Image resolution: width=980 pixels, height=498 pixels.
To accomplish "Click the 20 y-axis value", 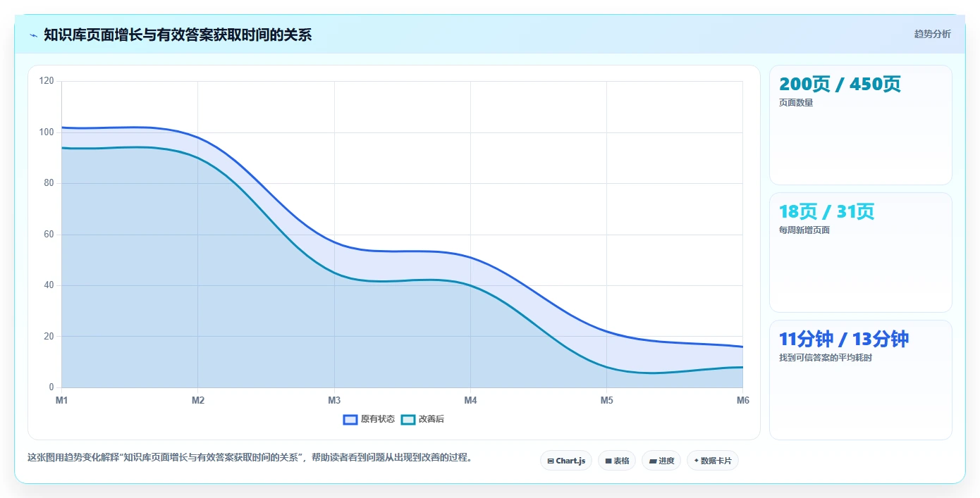I will click(x=49, y=337).
